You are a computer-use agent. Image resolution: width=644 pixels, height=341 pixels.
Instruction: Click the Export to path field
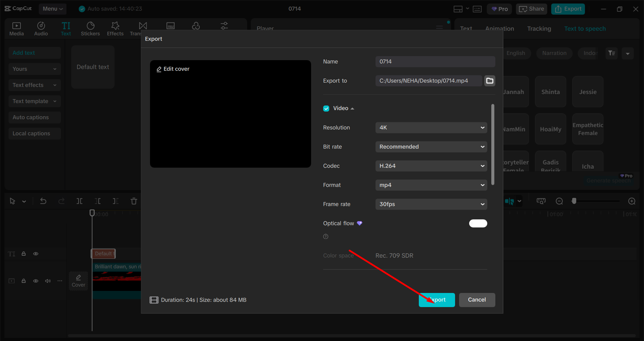click(x=429, y=81)
